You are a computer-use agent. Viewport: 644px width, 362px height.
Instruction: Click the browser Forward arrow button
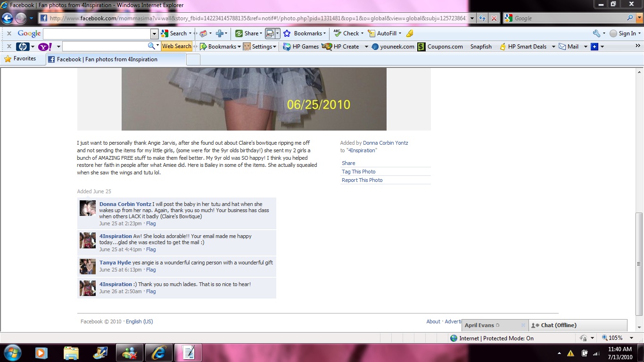[x=21, y=18]
